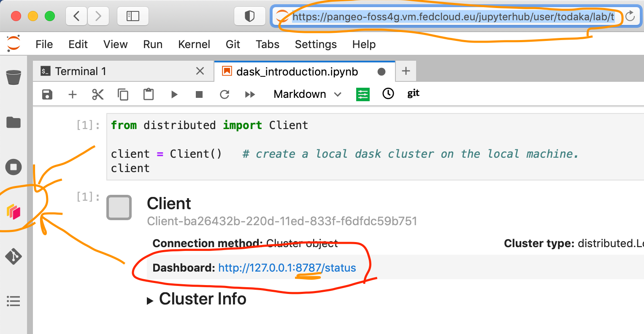The image size is (644, 334).
Task: Open running terminals and kernels panel
Action: coord(14,167)
